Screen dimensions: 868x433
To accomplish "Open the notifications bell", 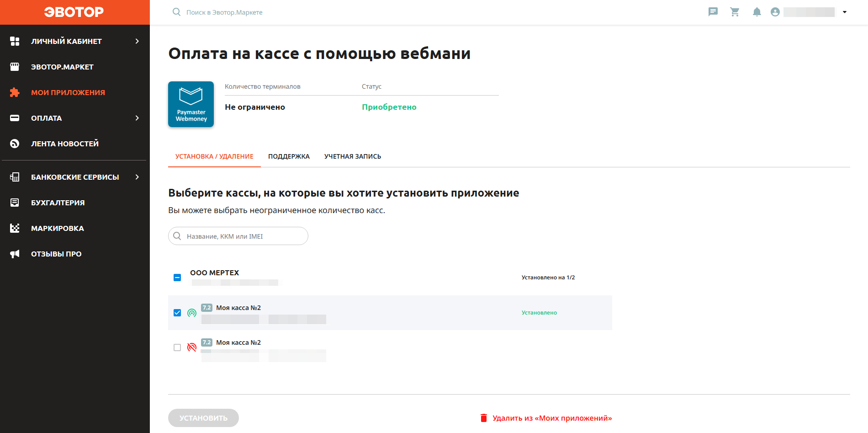I will pos(757,12).
